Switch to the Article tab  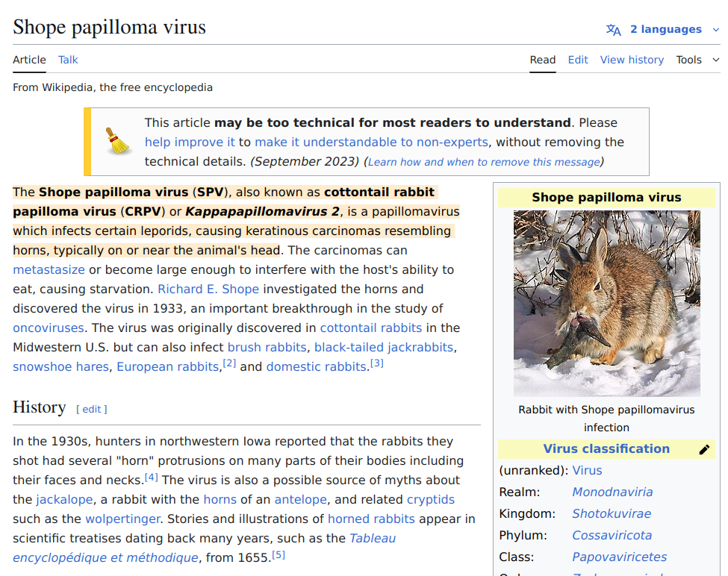pos(29,60)
